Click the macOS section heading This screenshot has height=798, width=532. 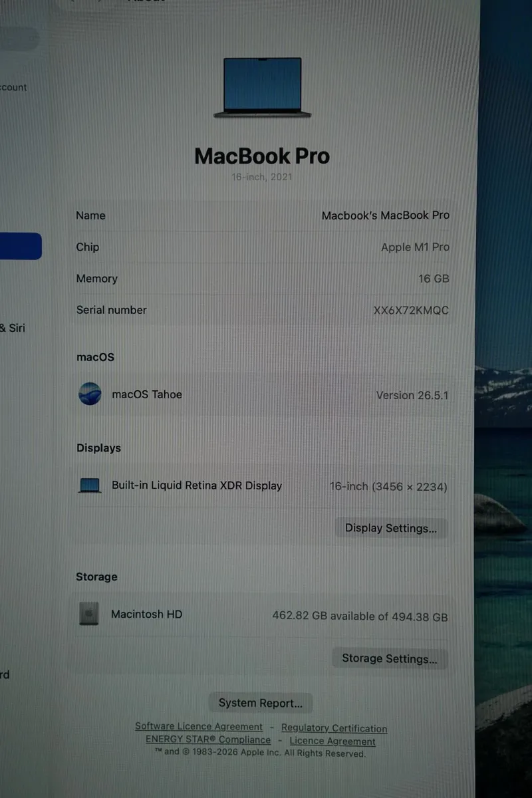point(95,357)
